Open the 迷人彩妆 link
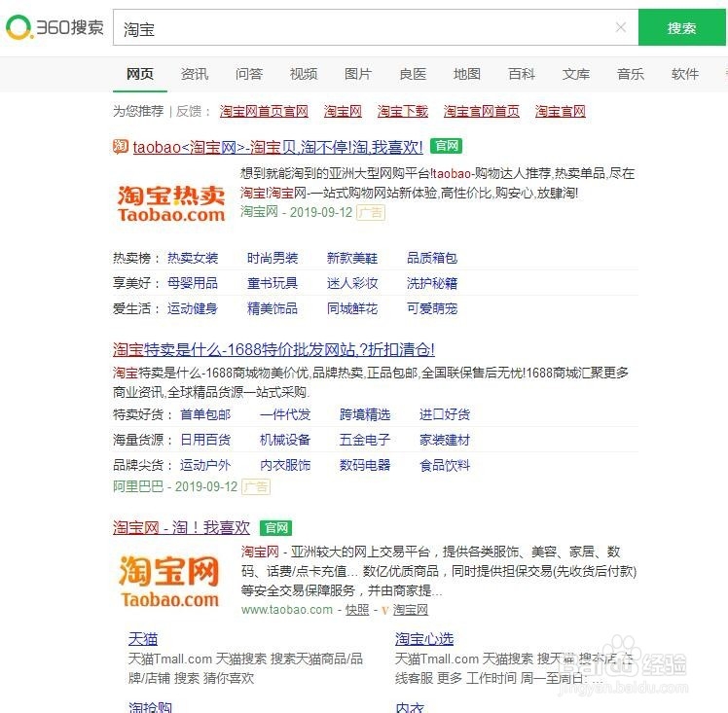 (352, 283)
